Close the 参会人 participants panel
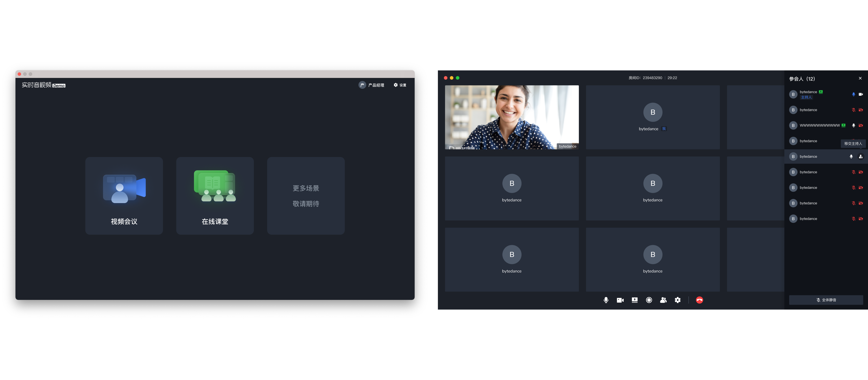Screen dimensions: 868x380 click(x=860, y=78)
